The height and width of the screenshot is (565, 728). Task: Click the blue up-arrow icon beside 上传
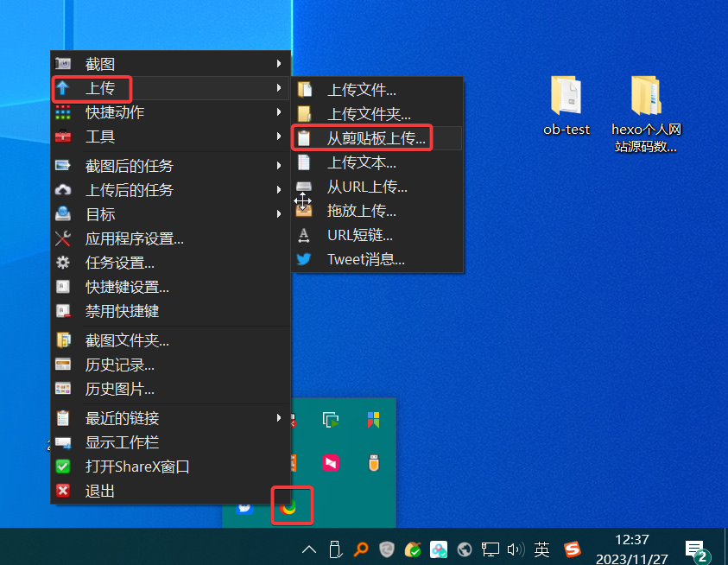pos(63,88)
